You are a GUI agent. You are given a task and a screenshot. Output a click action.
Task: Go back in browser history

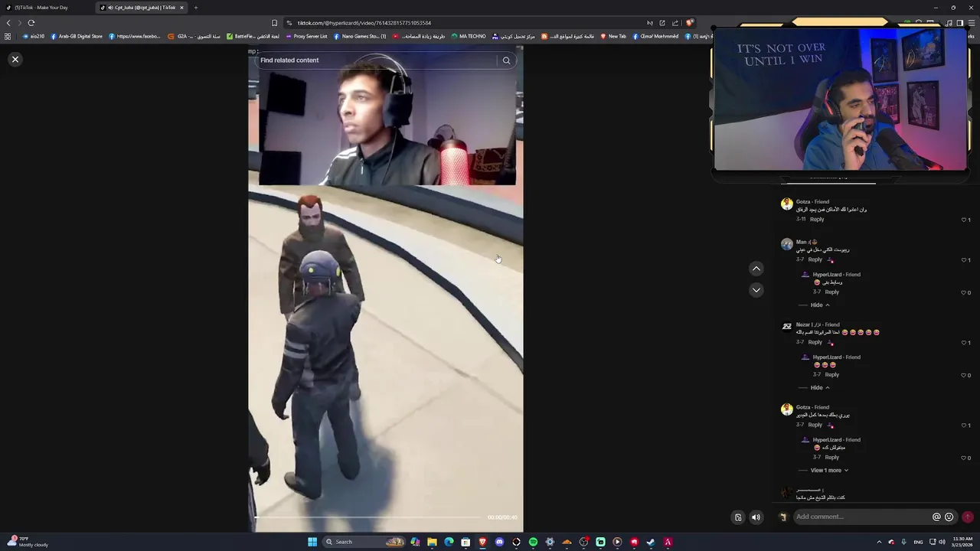point(8,23)
